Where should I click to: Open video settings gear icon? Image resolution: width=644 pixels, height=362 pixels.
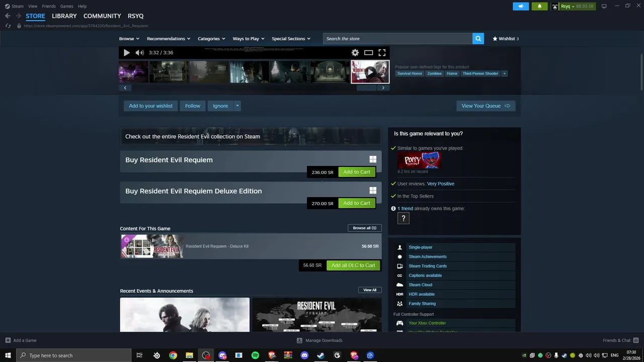tap(355, 53)
